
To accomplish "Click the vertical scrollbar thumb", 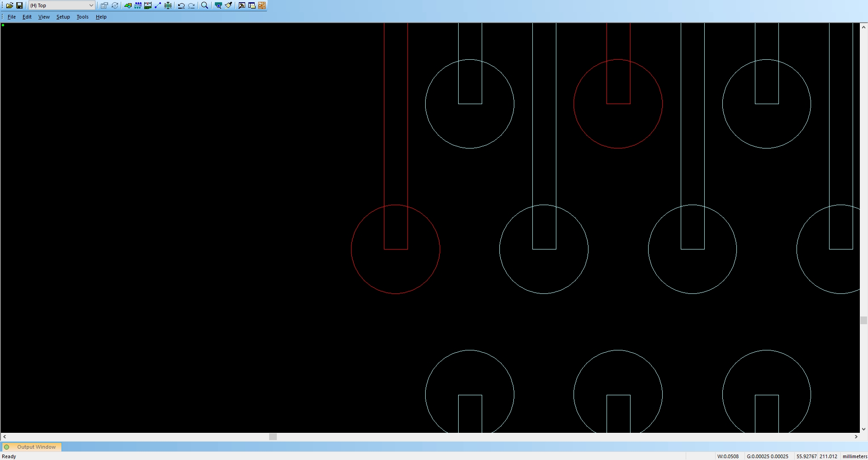I will coord(863,321).
